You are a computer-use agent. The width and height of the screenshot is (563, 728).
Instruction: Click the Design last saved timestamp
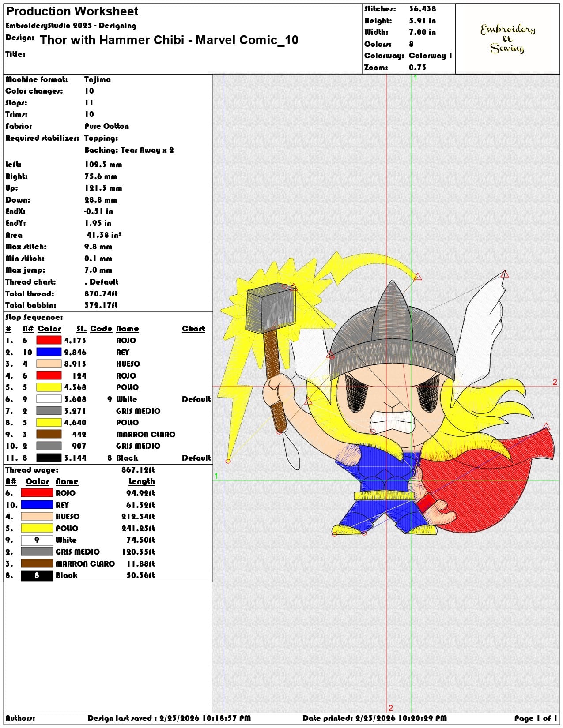pos(169,718)
